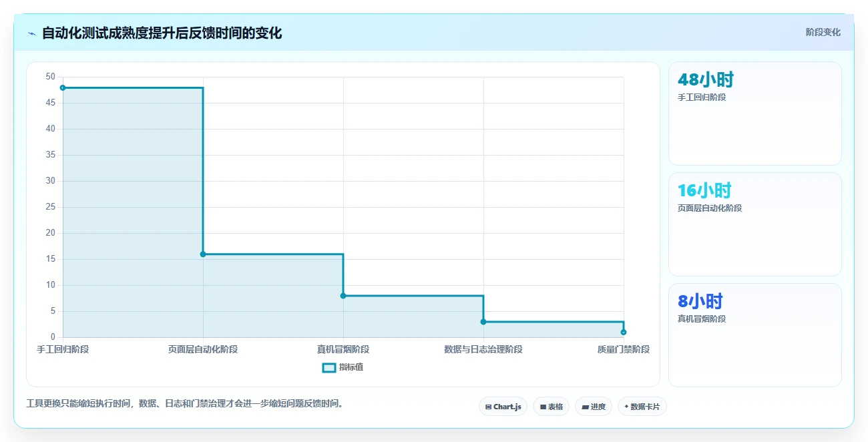
Task: Click the y-axis value 50
Action: tap(51, 77)
